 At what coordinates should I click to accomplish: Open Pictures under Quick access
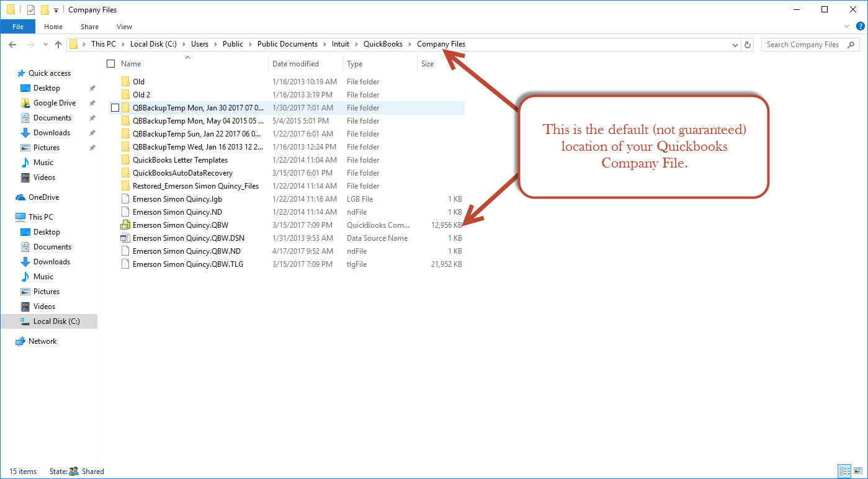pos(47,147)
